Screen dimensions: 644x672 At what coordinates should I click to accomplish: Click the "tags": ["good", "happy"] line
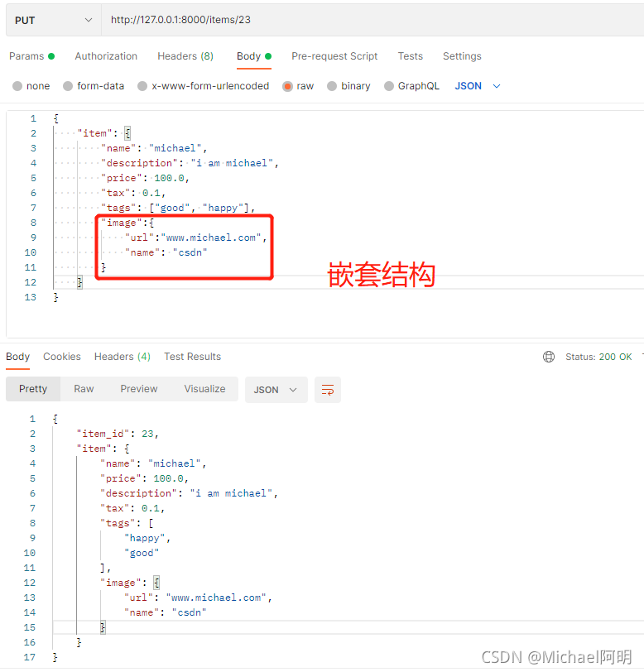(x=178, y=209)
